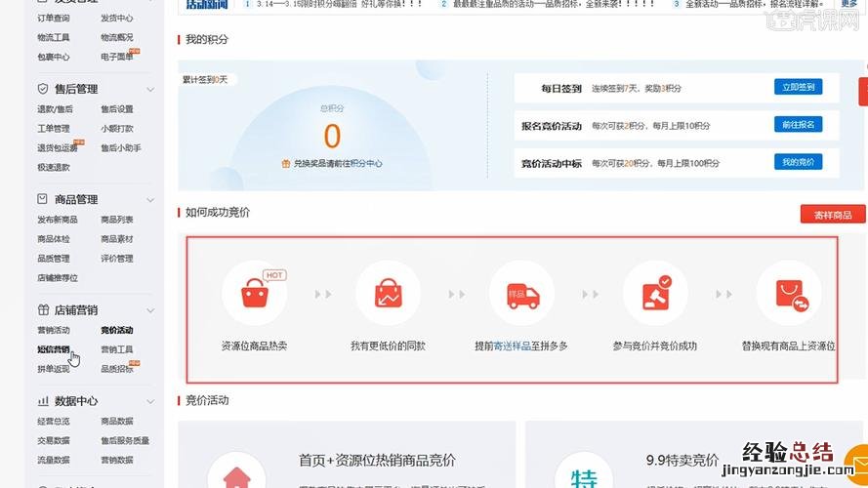Click the 累计签到0天 label
Viewport: 868px width, 488px height.
pyautogui.click(x=205, y=80)
